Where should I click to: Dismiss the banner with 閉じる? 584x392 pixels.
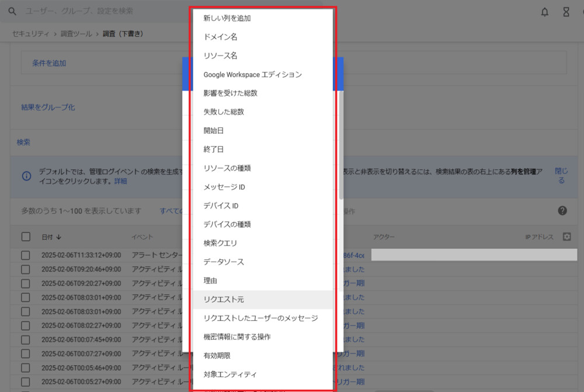(561, 175)
